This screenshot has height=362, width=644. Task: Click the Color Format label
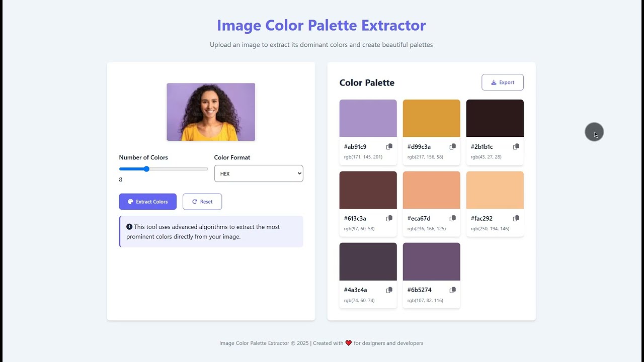point(232,157)
